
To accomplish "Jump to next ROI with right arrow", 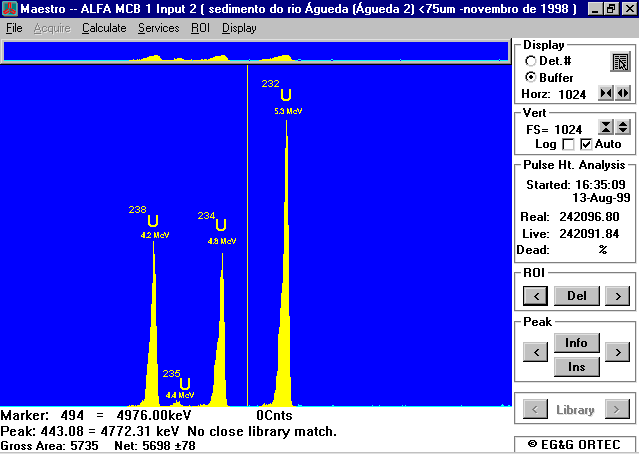I will point(617,295).
